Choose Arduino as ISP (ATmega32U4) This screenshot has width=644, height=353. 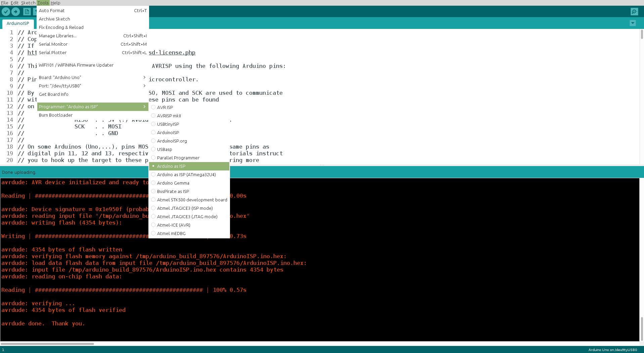pyautogui.click(x=189, y=174)
